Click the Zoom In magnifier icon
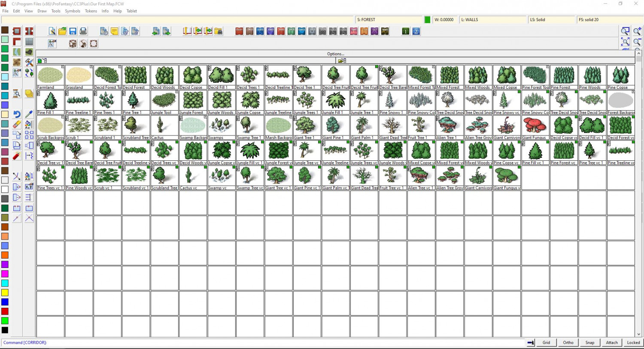 coord(637,31)
